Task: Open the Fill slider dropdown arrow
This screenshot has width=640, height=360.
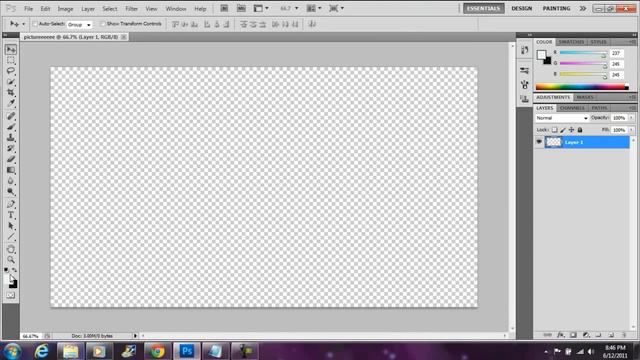Action: click(631, 130)
